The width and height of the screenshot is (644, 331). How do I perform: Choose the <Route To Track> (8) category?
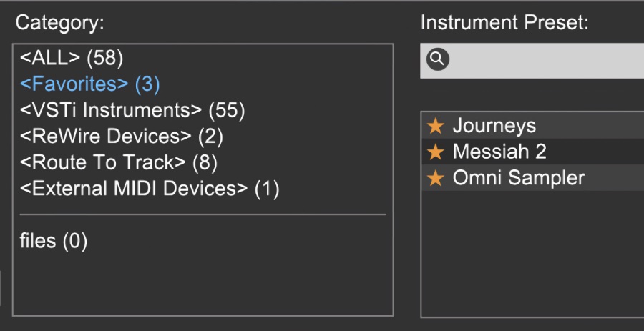pyautogui.click(x=118, y=163)
